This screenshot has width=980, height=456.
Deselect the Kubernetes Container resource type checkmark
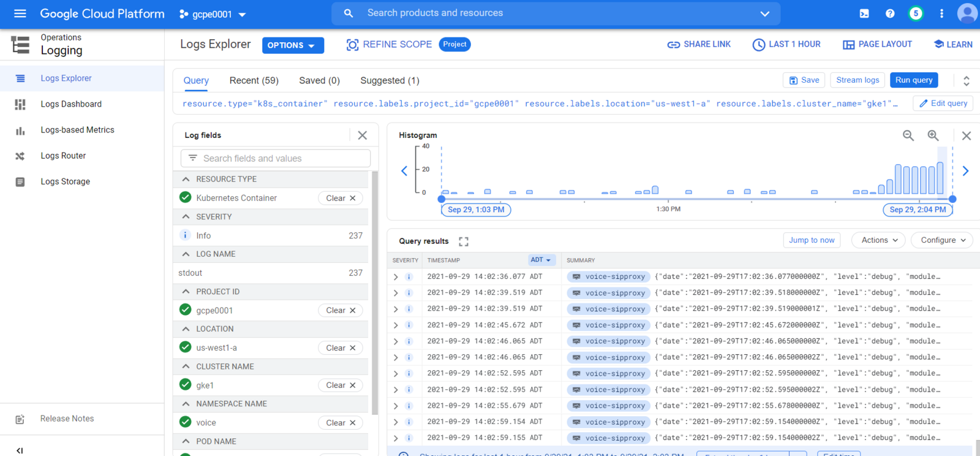coord(185,197)
